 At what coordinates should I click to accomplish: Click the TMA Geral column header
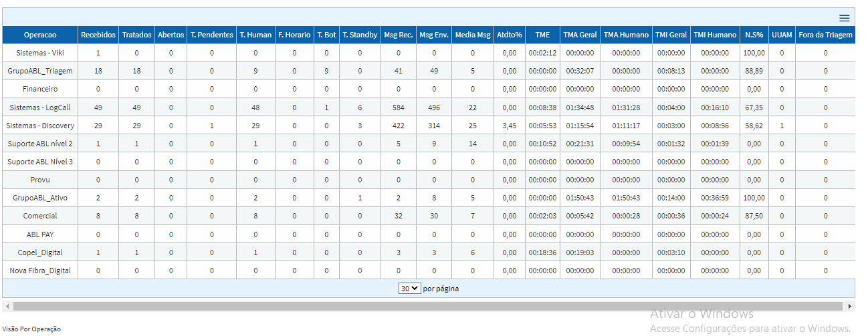point(580,35)
